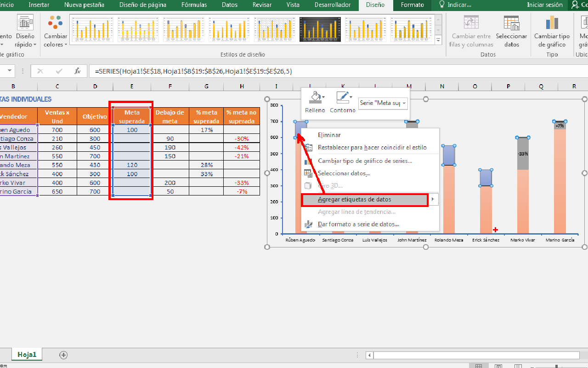This screenshot has width=588, height=368.
Task: Select the Page Layout view icon
Action: 498,366
